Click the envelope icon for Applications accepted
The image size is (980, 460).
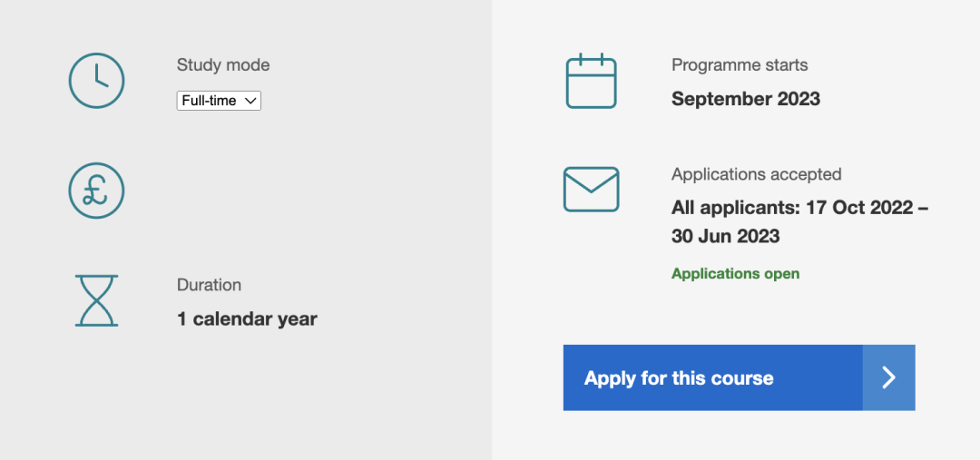[x=592, y=190]
